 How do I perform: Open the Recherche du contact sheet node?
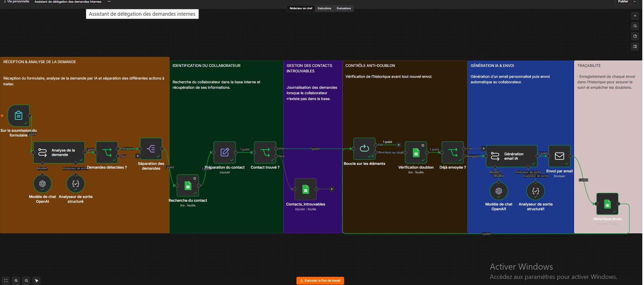[x=188, y=185]
